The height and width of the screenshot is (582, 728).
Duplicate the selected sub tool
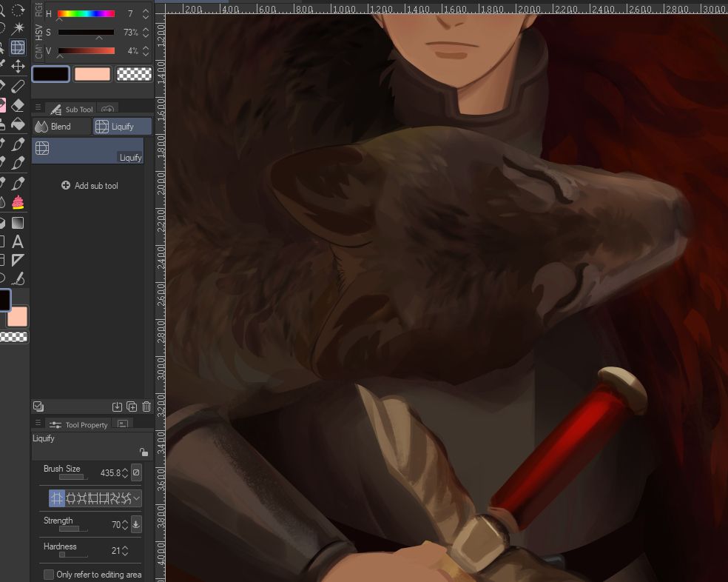tap(132, 407)
